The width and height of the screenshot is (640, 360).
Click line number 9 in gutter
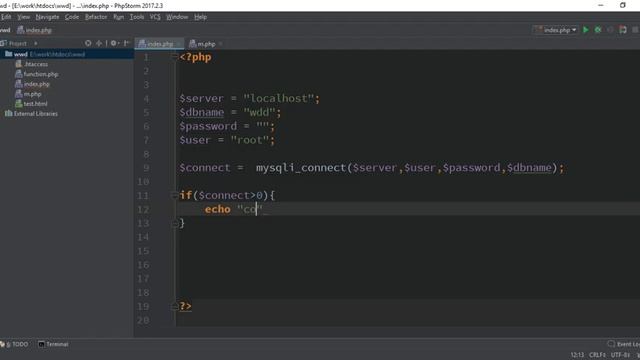146,168
